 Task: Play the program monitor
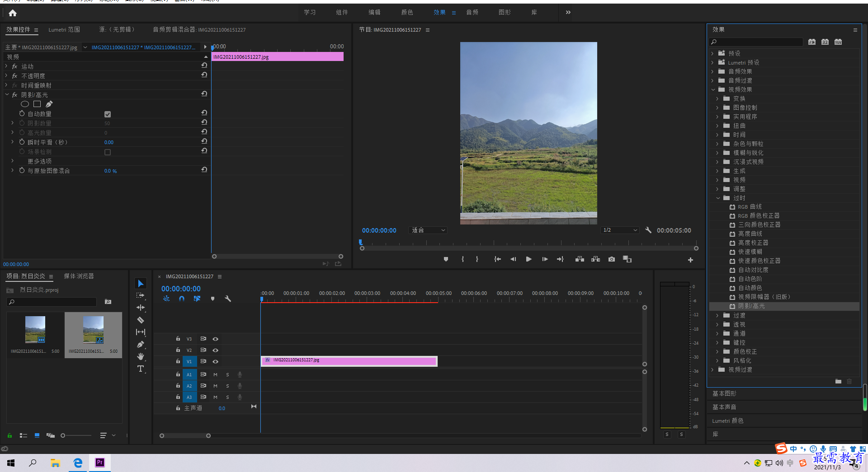pos(528,259)
